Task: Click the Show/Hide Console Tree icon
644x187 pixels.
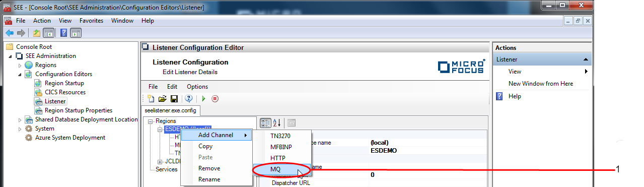Action: tap(49, 33)
